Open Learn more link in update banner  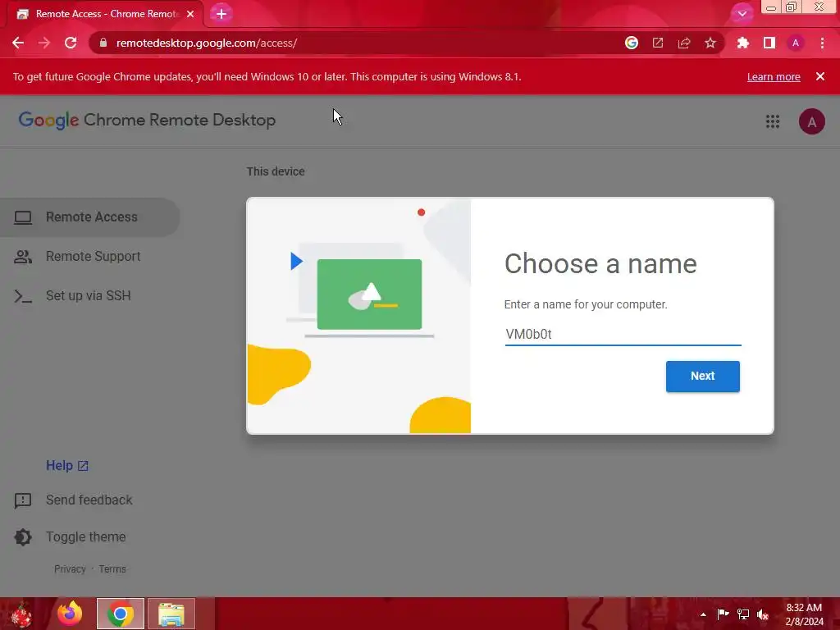click(774, 76)
